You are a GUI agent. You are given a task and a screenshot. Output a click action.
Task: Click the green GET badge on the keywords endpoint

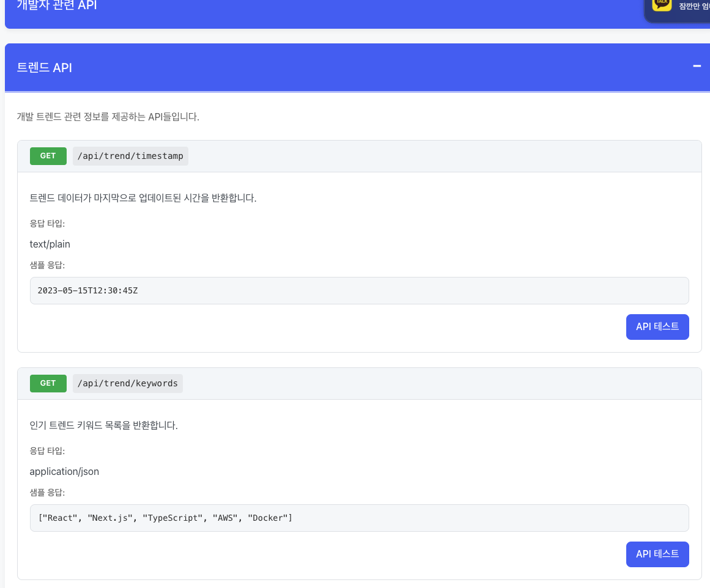click(x=48, y=383)
